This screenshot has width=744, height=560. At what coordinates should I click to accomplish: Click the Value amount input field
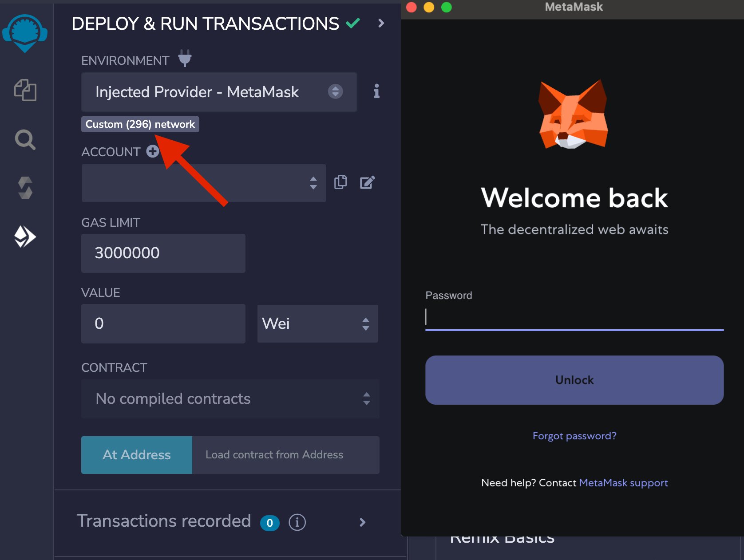[x=163, y=323]
